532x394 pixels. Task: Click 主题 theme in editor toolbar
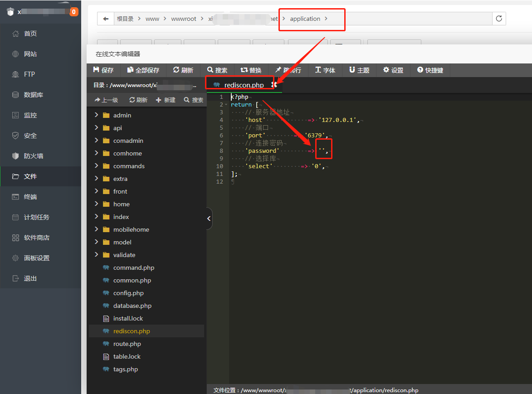(359, 70)
